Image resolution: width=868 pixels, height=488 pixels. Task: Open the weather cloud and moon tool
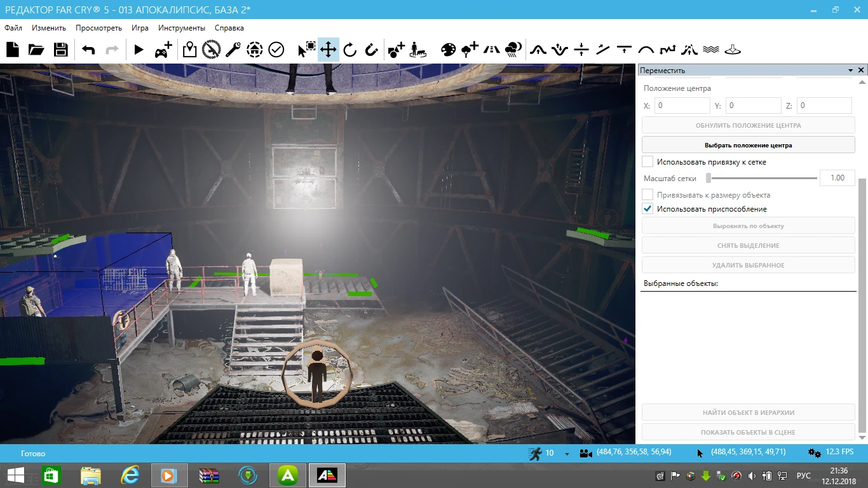point(513,50)
